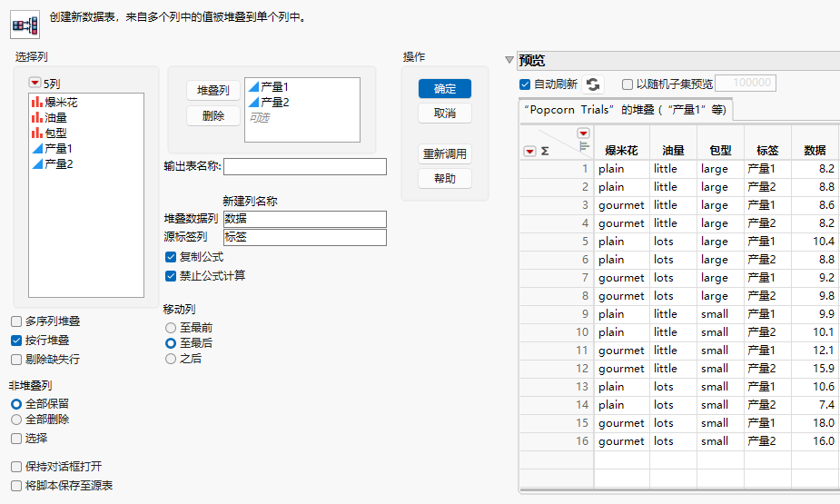This screenshot has height=504, width=840.
Task: Click the Popcorn Trials 的堆叠 preview tab
Action: coord(626,110)
